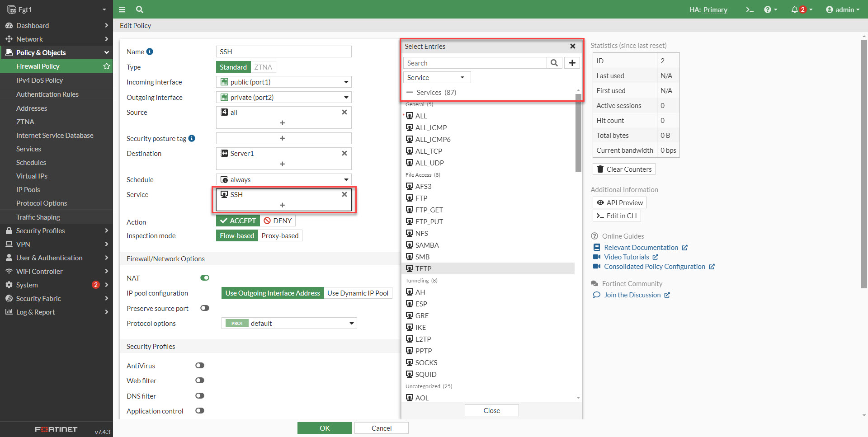
Task: Disable the NAT toggle
Action: 205,278
